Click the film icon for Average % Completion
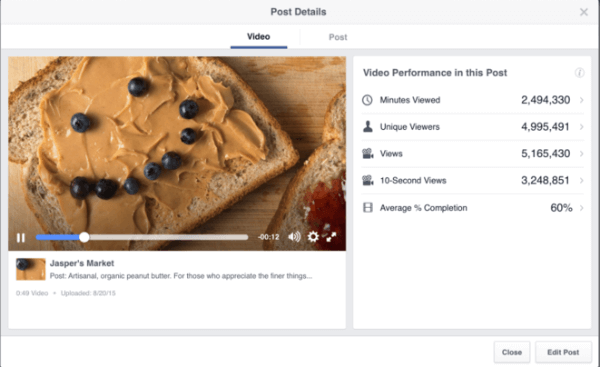 [368, 208]
